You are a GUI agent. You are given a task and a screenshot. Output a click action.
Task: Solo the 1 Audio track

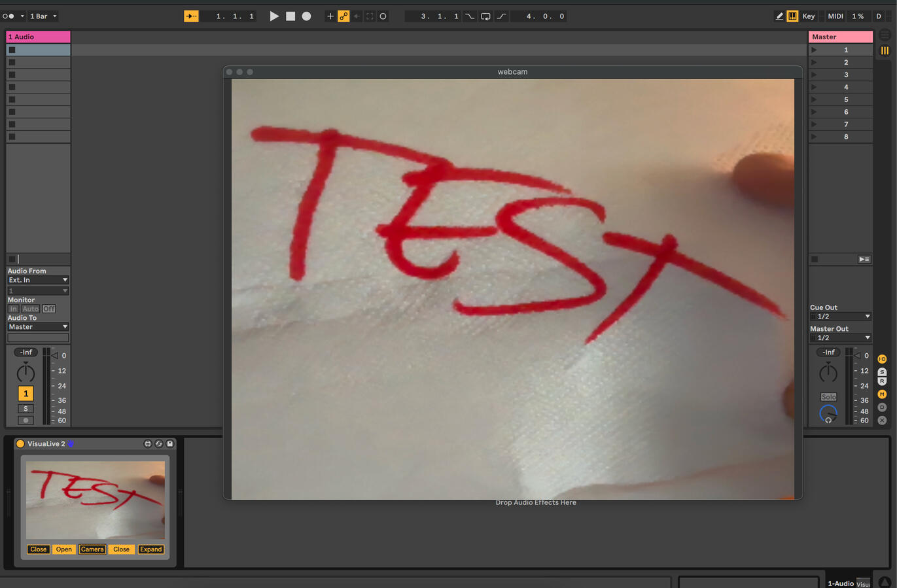click(26, 409)
